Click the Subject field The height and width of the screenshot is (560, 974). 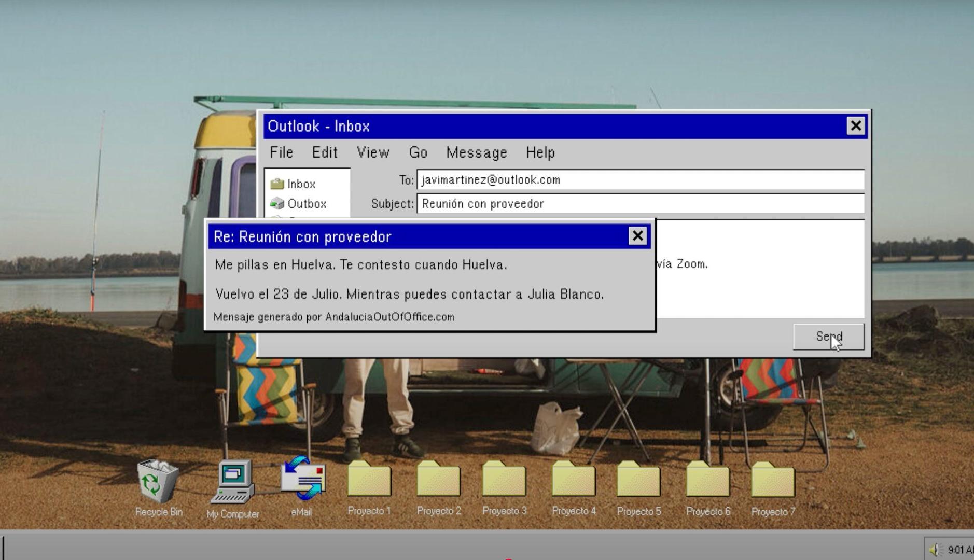(x=640, y=204)
